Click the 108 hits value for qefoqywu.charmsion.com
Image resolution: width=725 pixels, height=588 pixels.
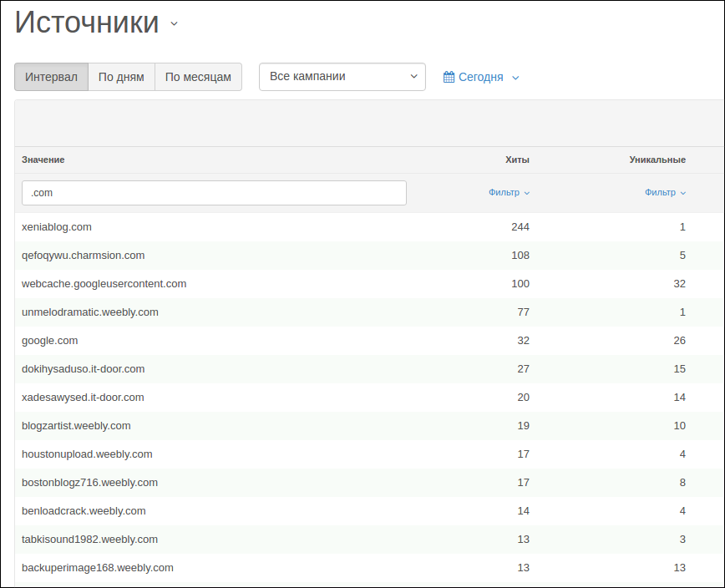pos(520,256)
